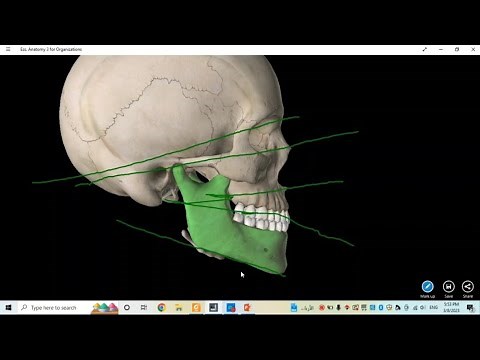Open the network tray icon
The width and height of the screenshot is (480, 360).
click(415, 308)
